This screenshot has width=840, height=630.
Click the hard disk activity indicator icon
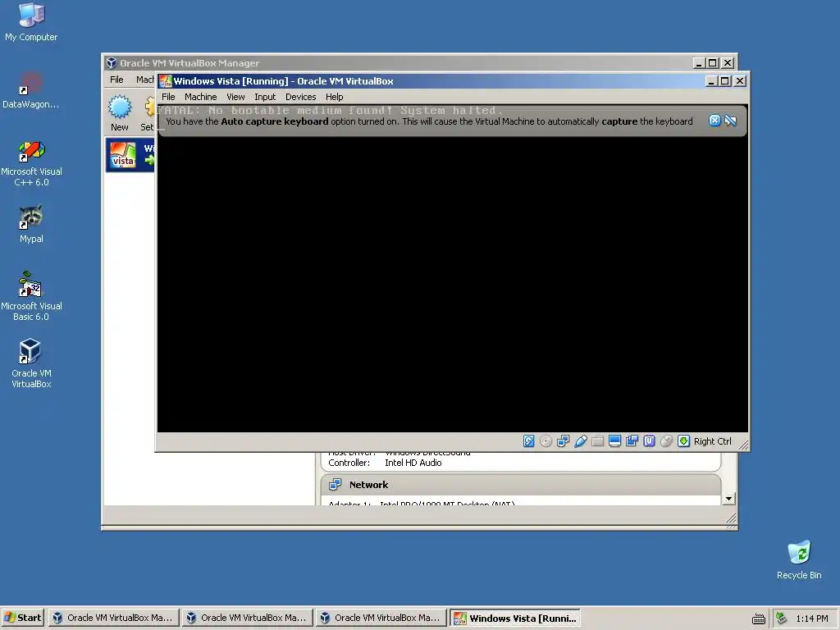tap(528, 441)
